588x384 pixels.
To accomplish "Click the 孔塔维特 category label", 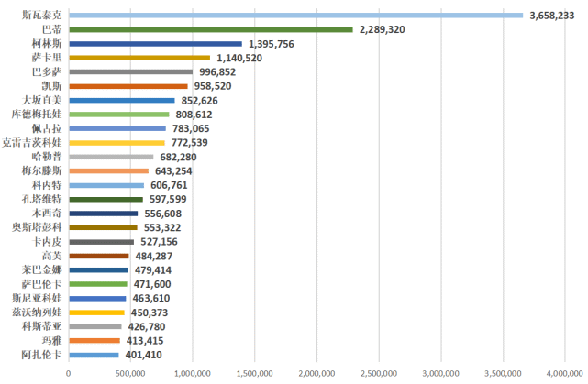I will [x=41, y=199].
